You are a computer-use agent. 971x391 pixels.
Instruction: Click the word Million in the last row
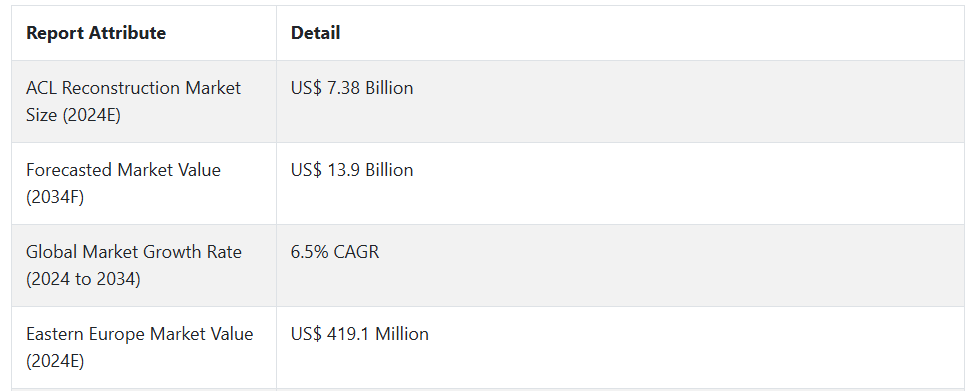pos(402,333)
